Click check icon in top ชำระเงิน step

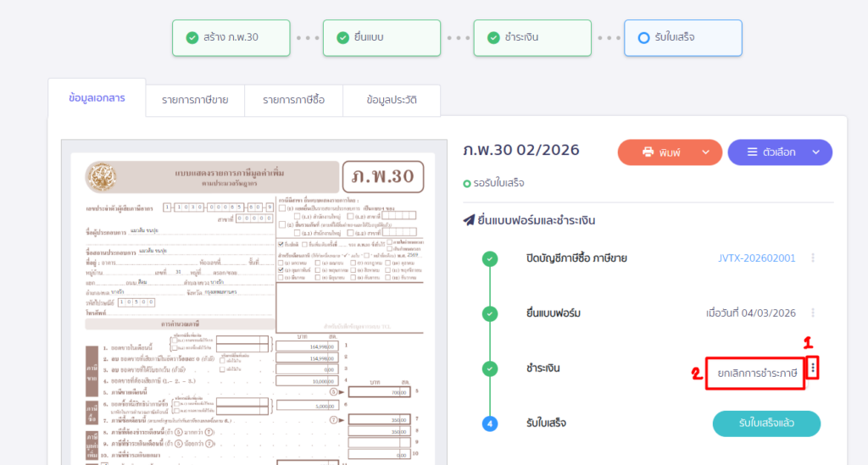tap(493, 38)
